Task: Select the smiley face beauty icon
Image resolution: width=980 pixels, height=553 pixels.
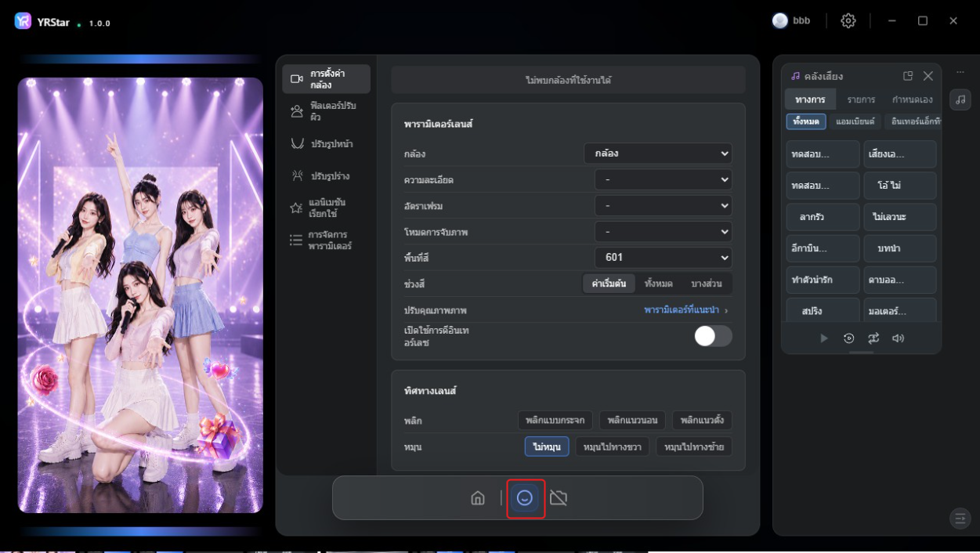Action: (x=525, y=498)
